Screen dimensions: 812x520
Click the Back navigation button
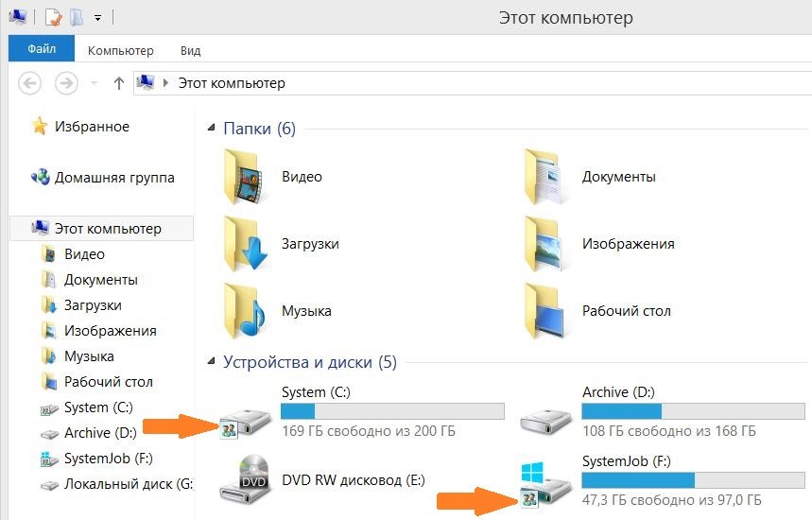(30, 83)
